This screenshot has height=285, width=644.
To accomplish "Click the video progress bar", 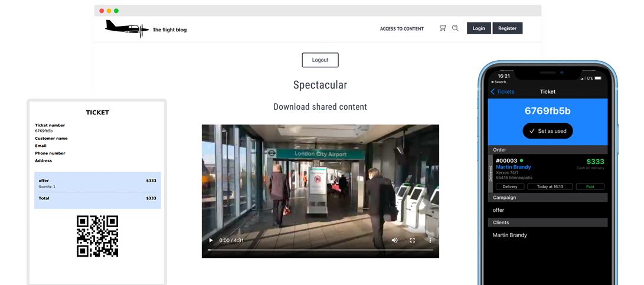I will pyautogui.click(x=320, y=250).
